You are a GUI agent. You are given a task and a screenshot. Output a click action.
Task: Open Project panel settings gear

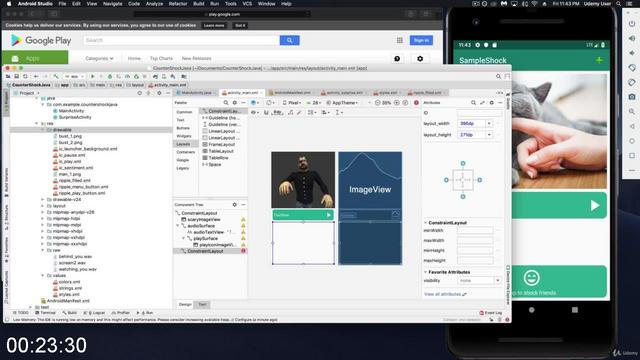click(x=159, y=93)
